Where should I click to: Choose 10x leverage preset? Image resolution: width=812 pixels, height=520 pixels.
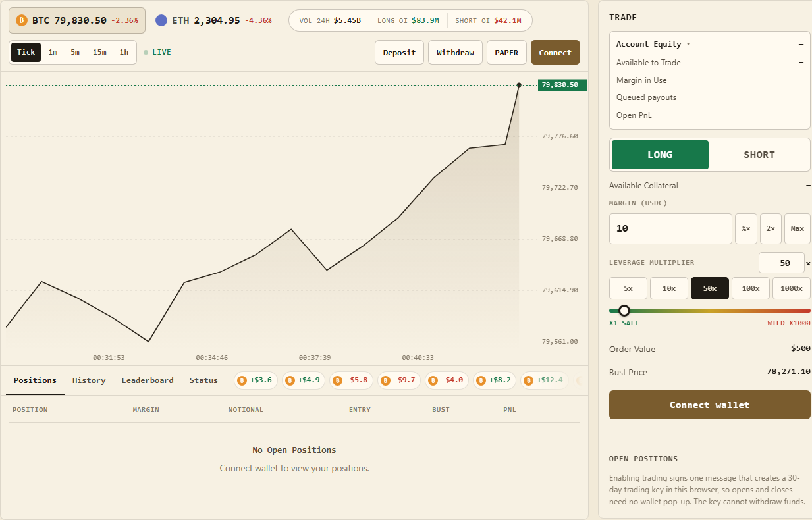669,288
